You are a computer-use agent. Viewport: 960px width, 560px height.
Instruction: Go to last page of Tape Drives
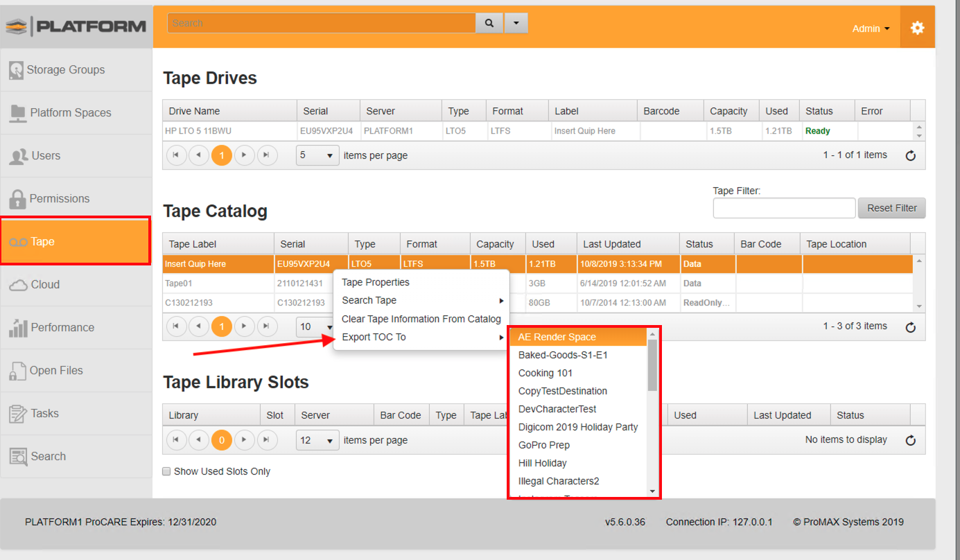click(x=267, y=155)
